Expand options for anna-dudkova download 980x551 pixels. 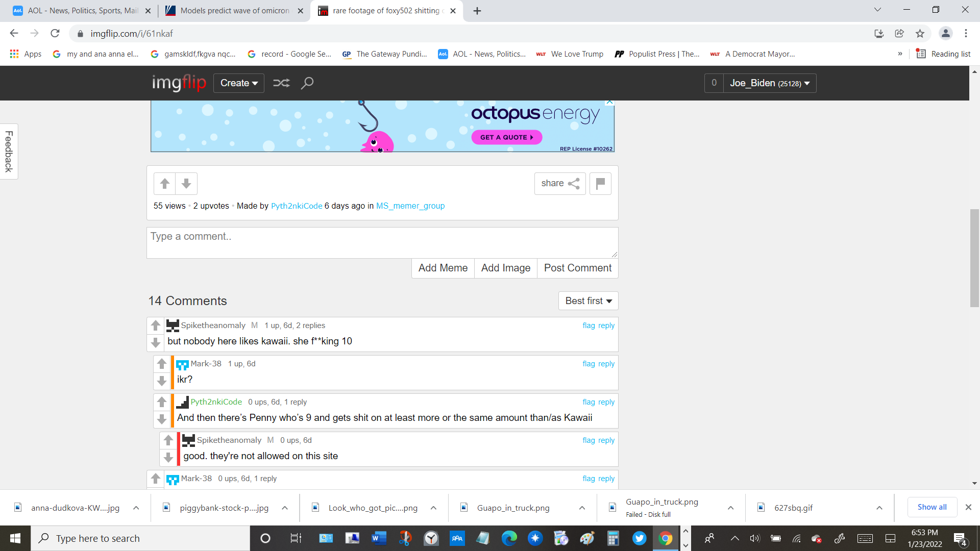[x=136, y=508]
